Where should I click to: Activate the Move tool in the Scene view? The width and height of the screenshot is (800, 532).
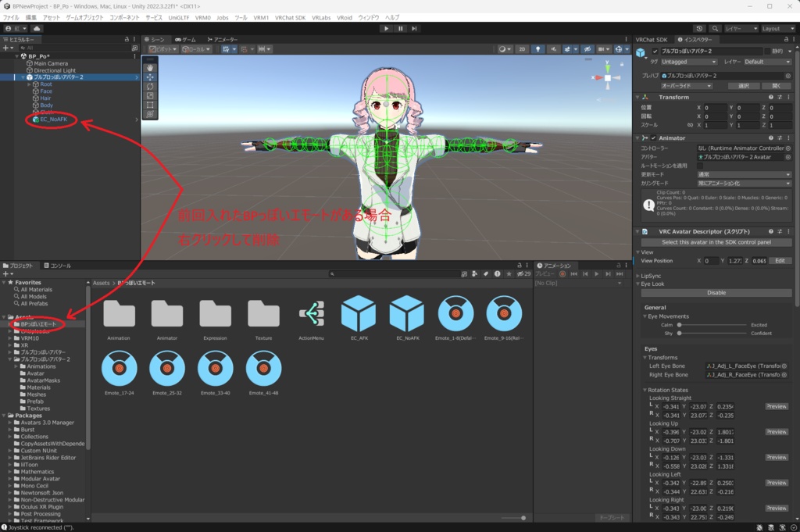[x=150, y=78]
